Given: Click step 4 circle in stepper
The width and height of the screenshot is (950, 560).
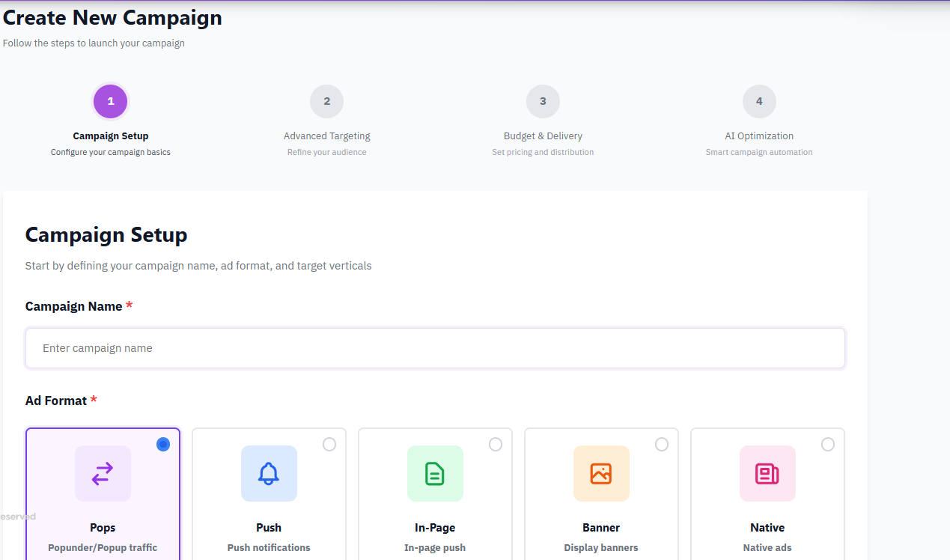Looking at the screenshot, I should pos(759,101).
